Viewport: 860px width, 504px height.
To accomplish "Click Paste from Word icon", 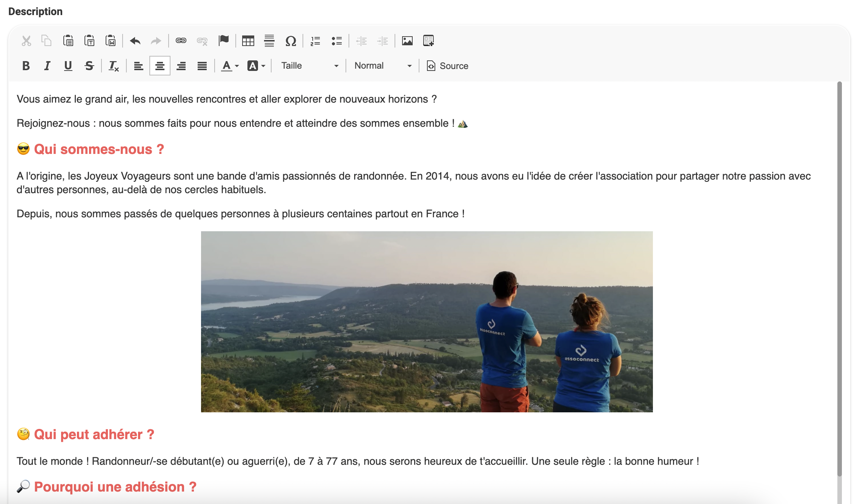I will tap(111, 41).
